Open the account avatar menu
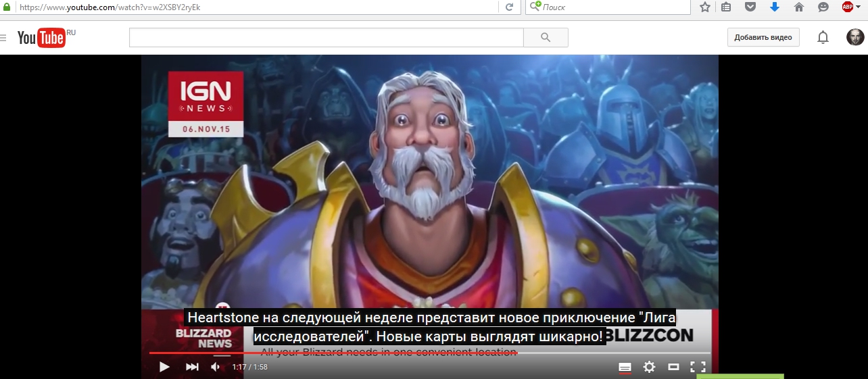This screenshot has width=868, height=379. [855, 38]
